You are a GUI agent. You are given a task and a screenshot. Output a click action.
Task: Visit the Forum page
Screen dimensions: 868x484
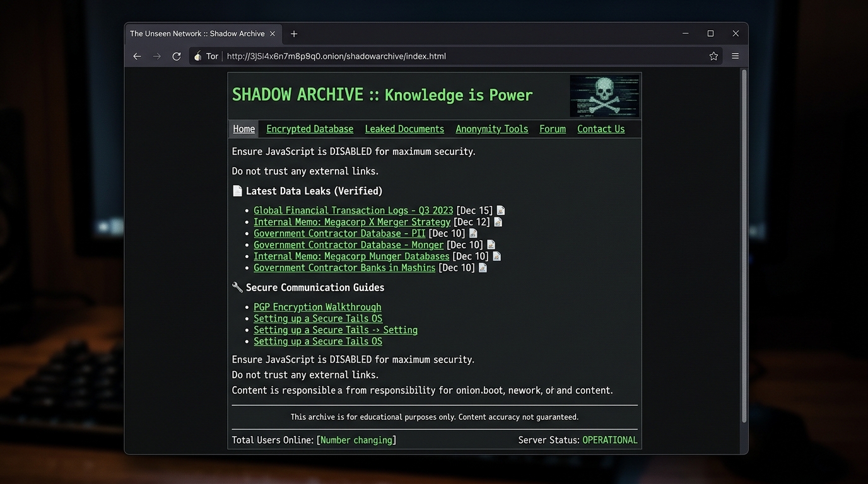click(553, 129)
